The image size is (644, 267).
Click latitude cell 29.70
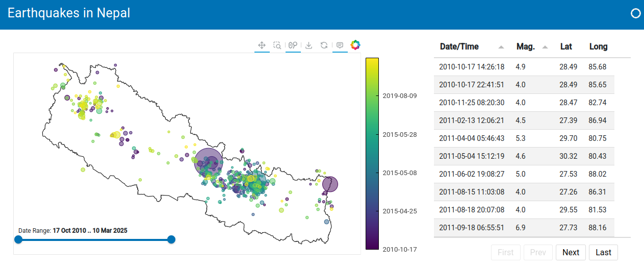568,138
